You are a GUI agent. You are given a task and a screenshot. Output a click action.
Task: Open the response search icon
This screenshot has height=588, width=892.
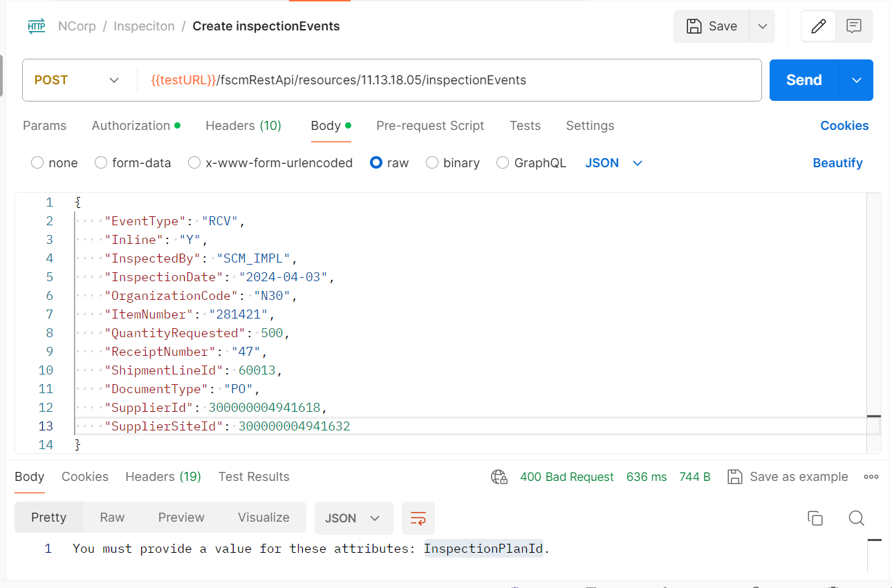click(857, 518)
